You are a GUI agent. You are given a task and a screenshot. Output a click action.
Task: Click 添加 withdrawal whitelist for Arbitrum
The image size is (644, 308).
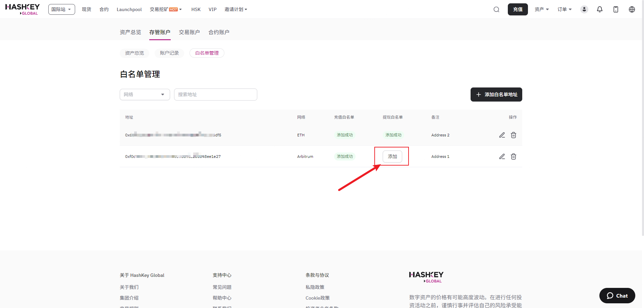click(x=392, y=157)
